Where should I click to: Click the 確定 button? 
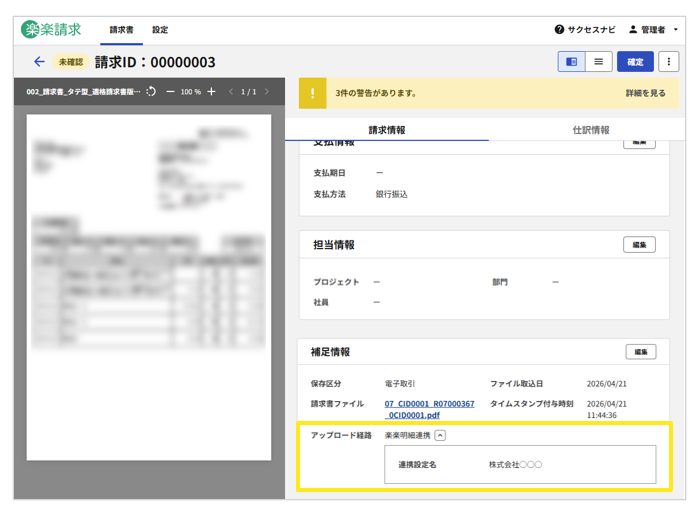(635, 62)
